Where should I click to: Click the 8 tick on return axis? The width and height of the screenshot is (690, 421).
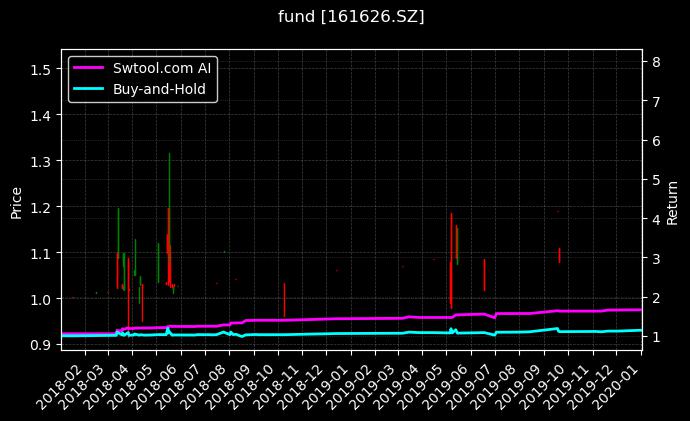(655, 62)
